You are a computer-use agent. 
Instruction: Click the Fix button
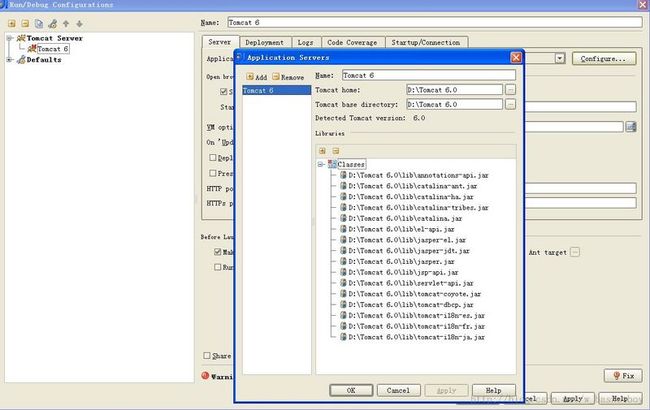[623, 376]
